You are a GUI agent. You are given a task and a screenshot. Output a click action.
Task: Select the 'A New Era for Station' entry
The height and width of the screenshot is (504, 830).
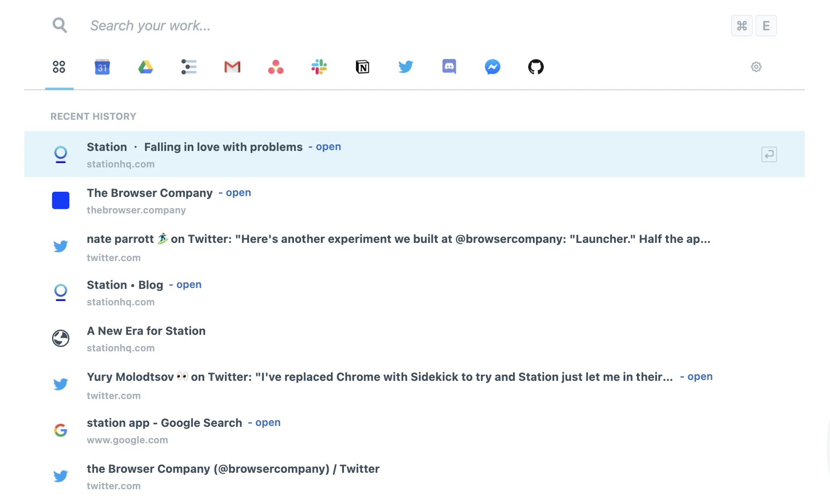(x=146, y=331)
